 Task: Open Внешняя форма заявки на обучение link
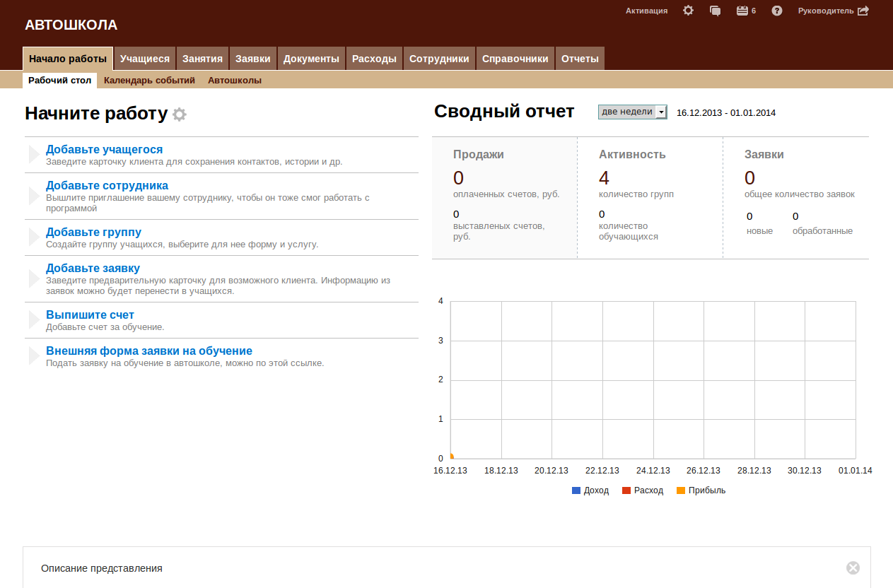point(148,351)
